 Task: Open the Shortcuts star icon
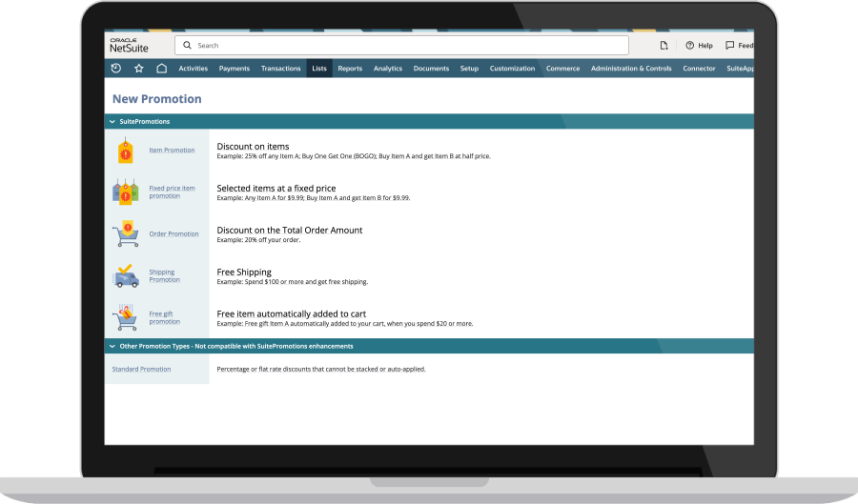pos(139,69)
